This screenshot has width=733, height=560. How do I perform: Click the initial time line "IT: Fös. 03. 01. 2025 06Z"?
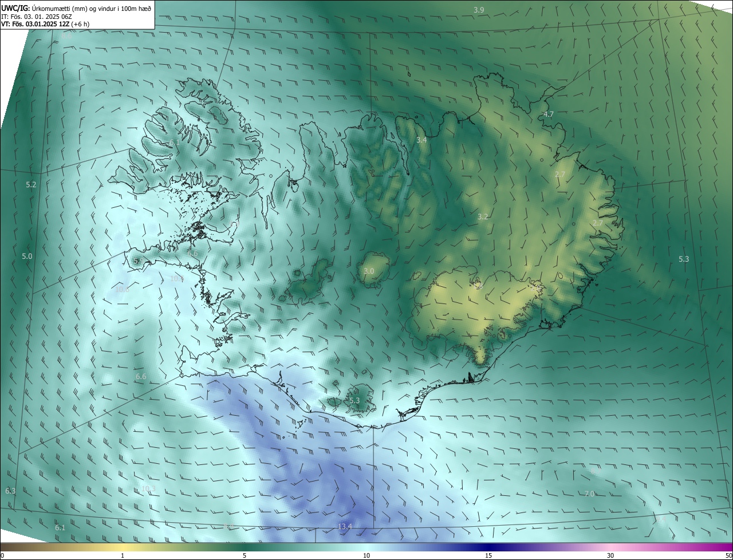tap(37, 17)
